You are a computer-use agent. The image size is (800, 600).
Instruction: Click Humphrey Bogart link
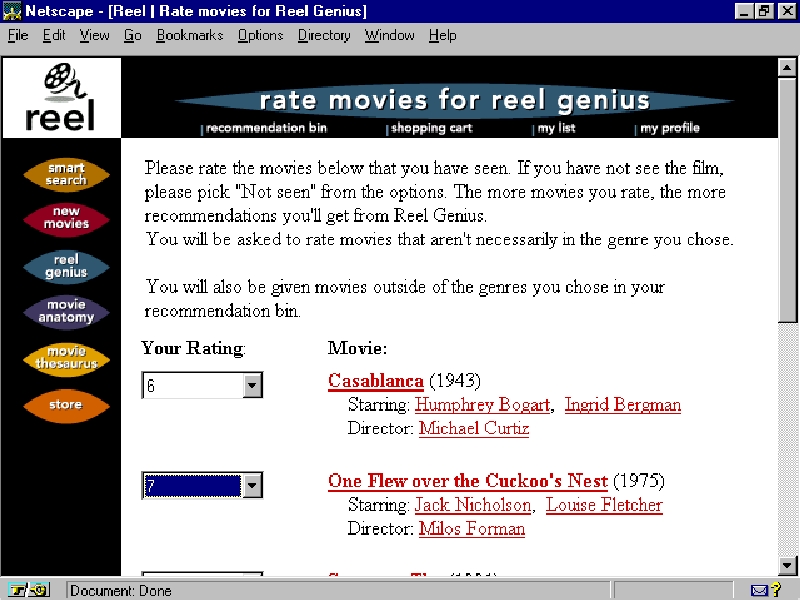pyautogui.click(x=482, y=405)
